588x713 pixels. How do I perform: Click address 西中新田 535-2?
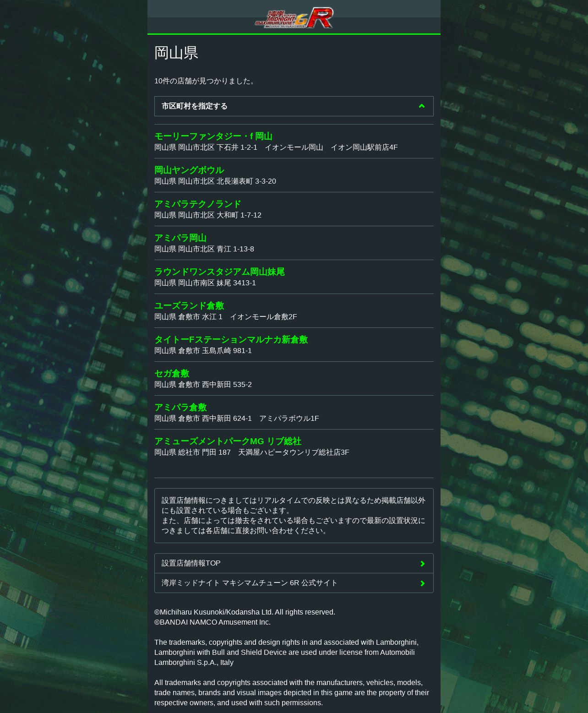(203, 385)
